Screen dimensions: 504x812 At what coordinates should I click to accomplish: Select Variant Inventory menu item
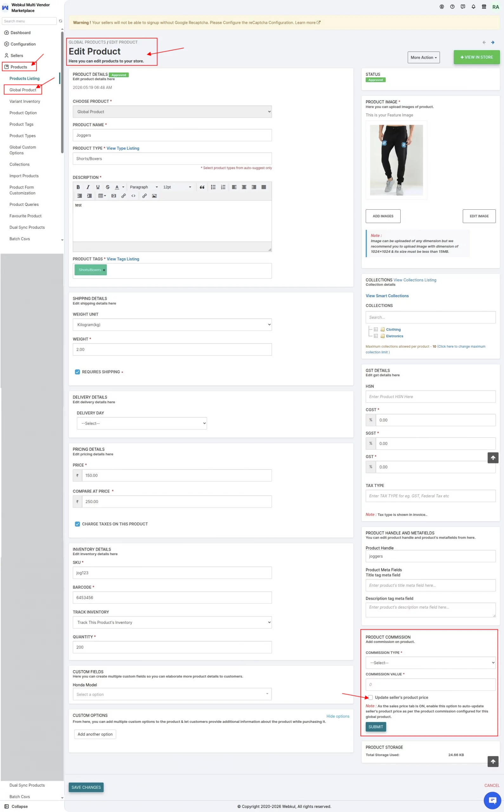pos(25,101)
